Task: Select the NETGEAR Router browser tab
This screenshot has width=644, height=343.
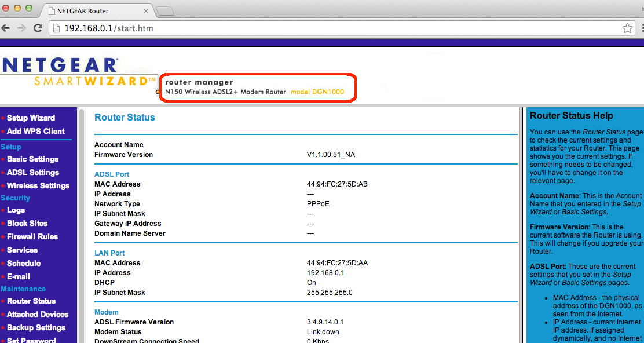Action: [97, 10]
